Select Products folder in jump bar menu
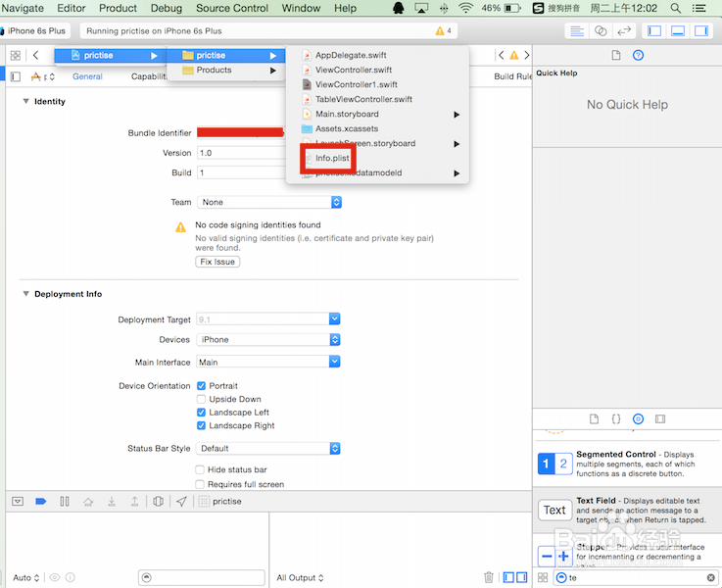The image size is (722, 588). coord(225,70)
